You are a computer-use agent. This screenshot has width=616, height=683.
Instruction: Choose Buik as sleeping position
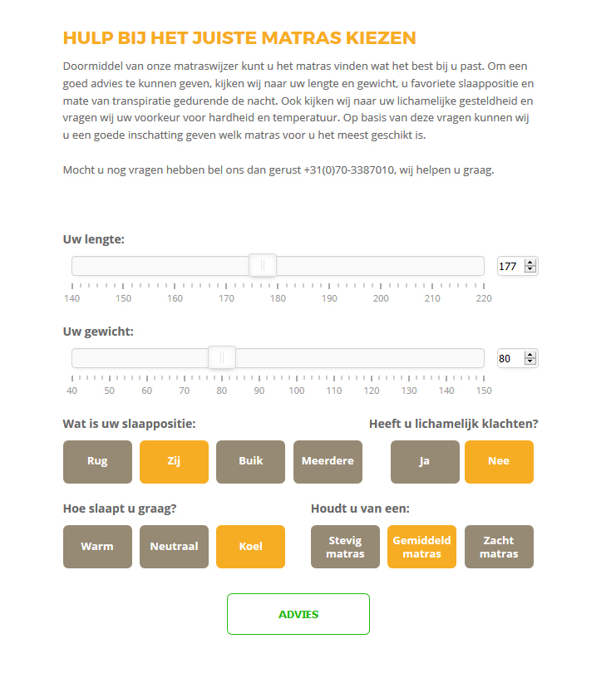[251, 462]
